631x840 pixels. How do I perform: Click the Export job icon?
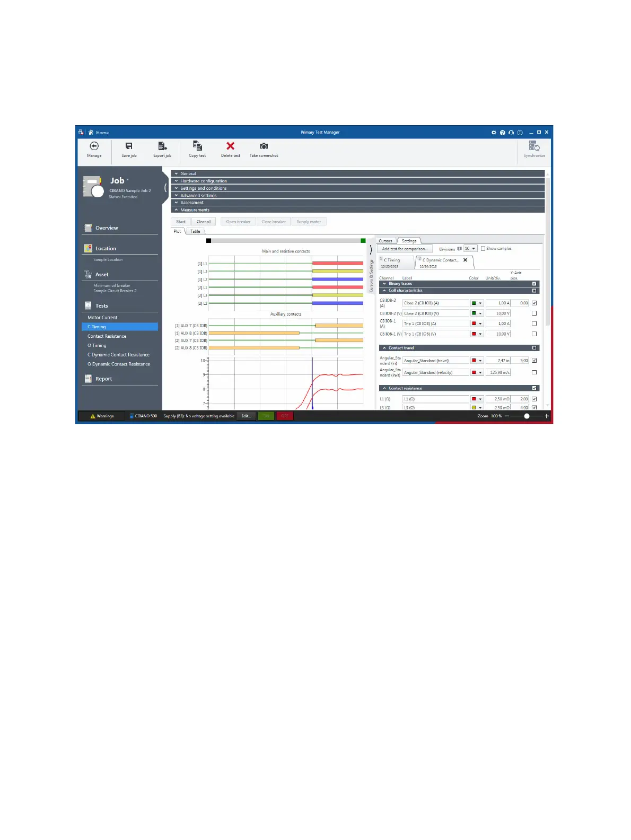162,146
